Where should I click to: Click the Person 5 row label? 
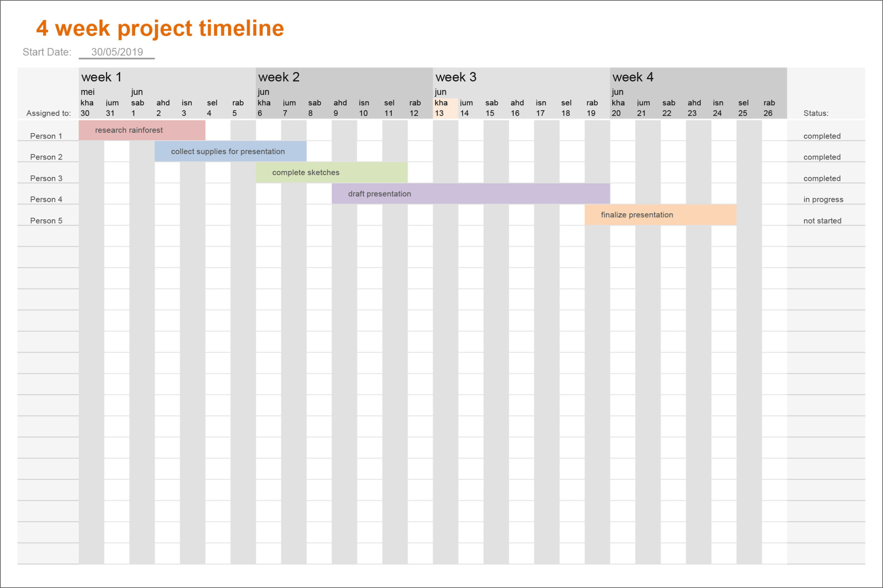click(x=43, y=220)
